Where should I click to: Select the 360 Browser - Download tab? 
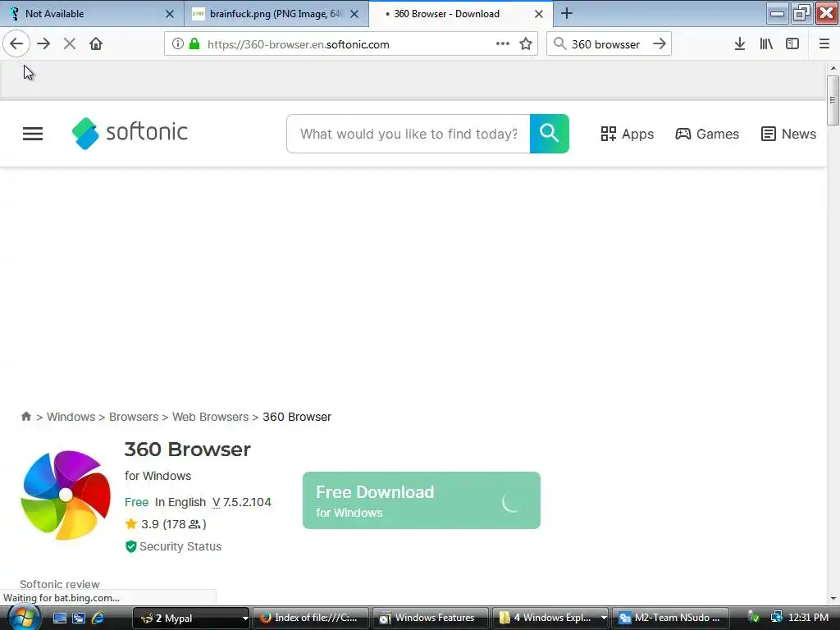coord(461,14)
